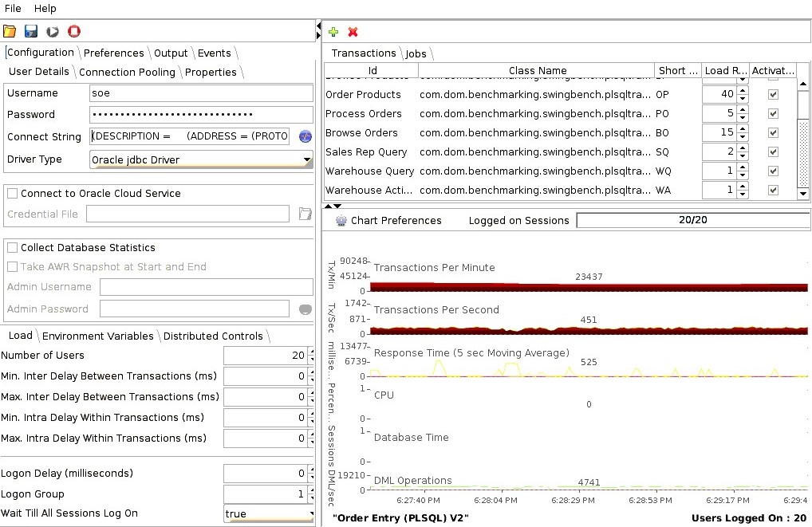Switch to the Connection Pooling tab
The image size is (812, 527).
tap(127, 72)
